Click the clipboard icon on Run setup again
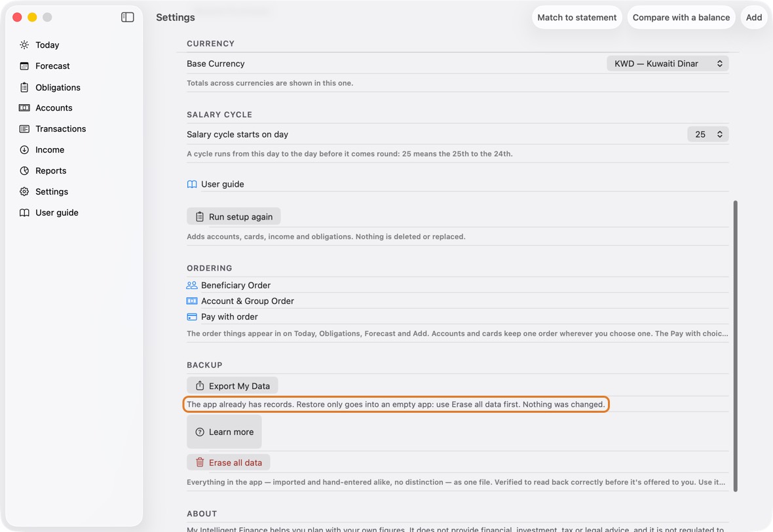This screenshot has height=532, width=773. click(x=200, y=216)
